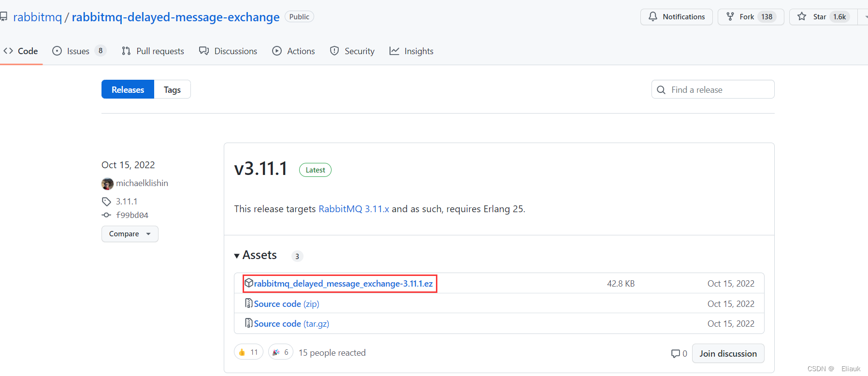Click michaelklishin's avatar image
The width and height of the screenshot is (868, 376).
pos(107,184)
